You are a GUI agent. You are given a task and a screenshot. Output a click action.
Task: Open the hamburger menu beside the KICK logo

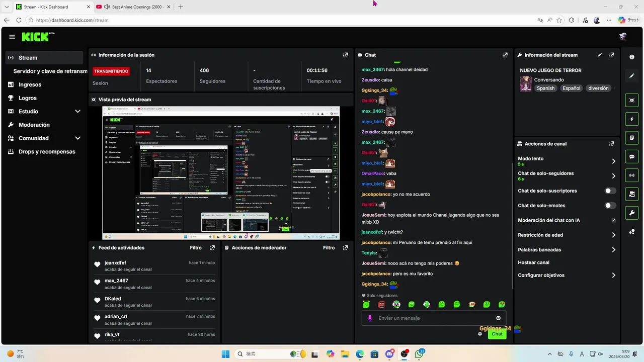(12, 37)
